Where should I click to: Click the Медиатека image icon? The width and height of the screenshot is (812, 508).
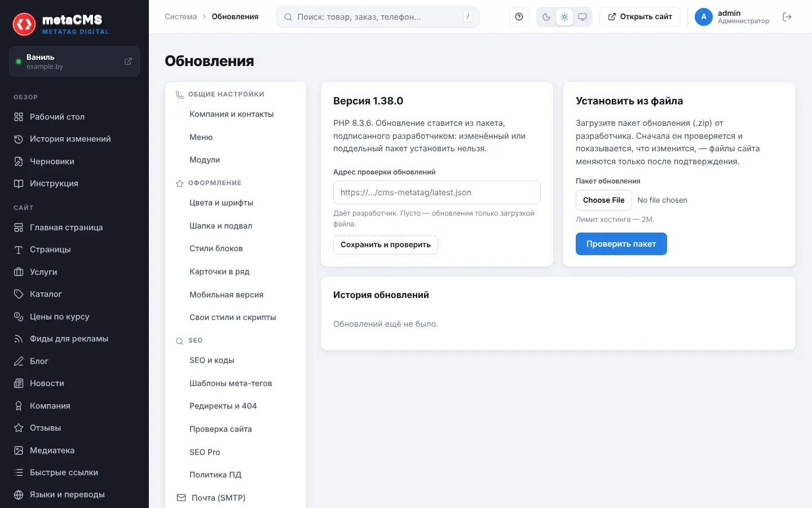coord(19,450)
